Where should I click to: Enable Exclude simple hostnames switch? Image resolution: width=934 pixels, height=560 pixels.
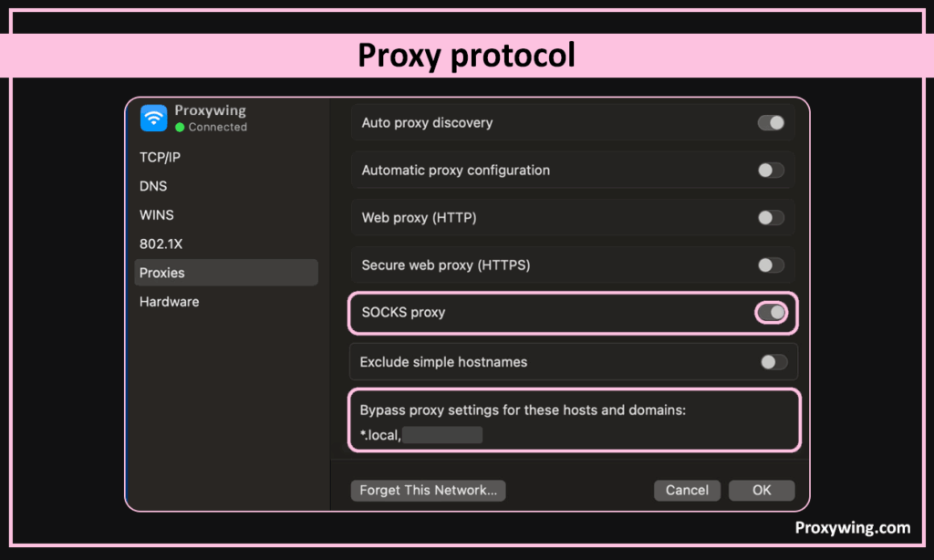click(773, 362)
